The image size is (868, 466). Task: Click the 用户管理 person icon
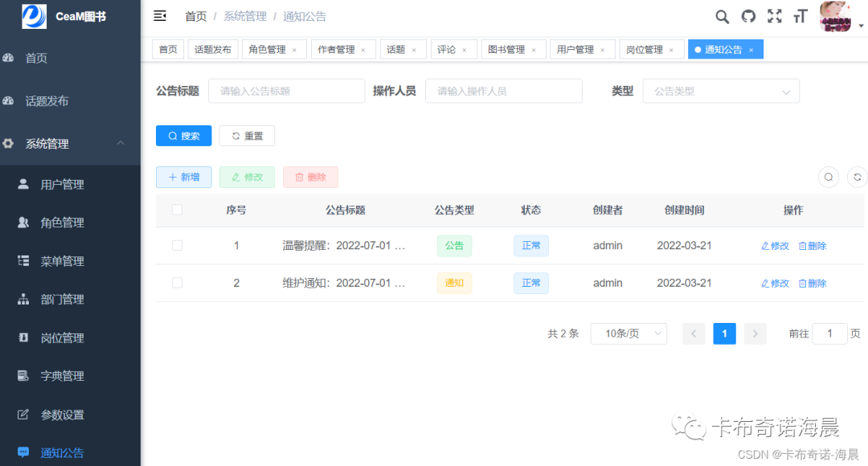(23, 184)
